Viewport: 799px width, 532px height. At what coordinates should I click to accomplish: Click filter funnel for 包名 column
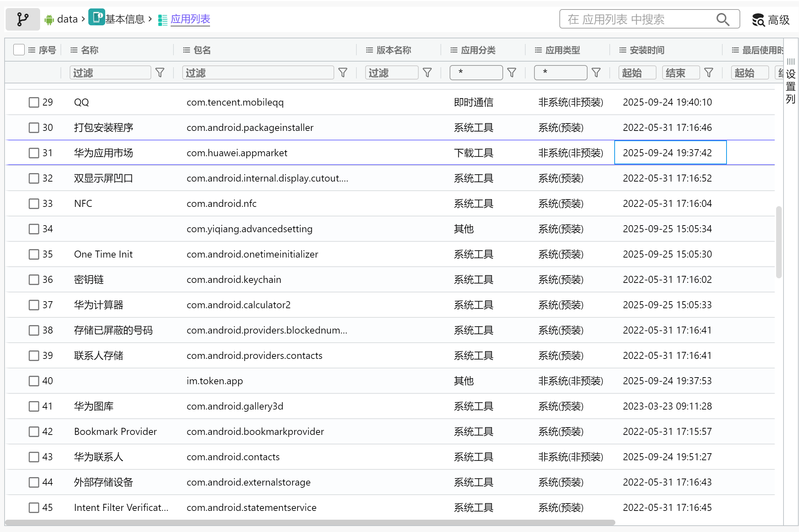click(343, 73)
